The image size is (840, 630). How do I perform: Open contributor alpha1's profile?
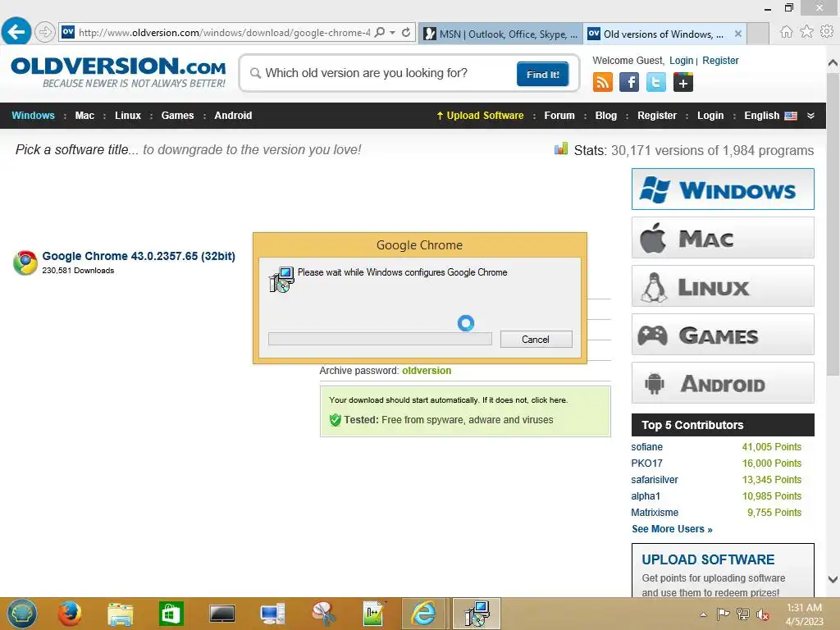point(646,496)
